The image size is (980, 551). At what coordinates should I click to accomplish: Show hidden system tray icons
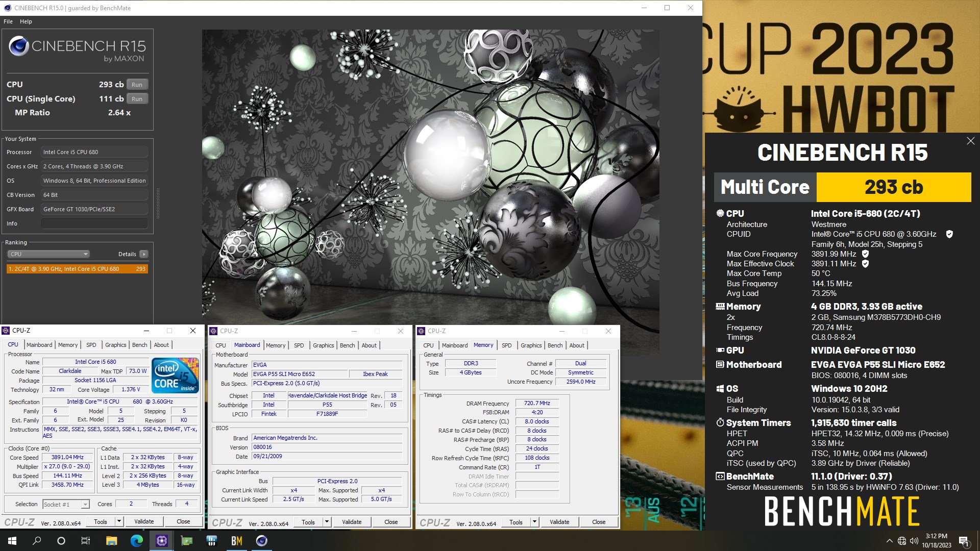point(889,541)
